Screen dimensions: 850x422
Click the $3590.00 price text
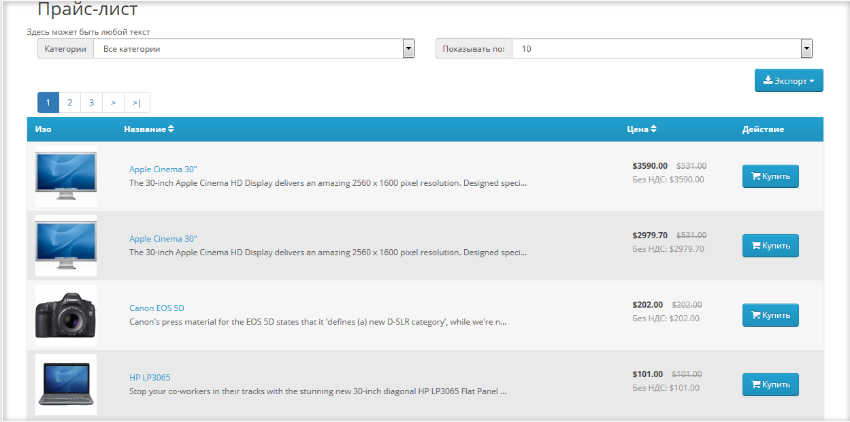click(x=650, y=166)
